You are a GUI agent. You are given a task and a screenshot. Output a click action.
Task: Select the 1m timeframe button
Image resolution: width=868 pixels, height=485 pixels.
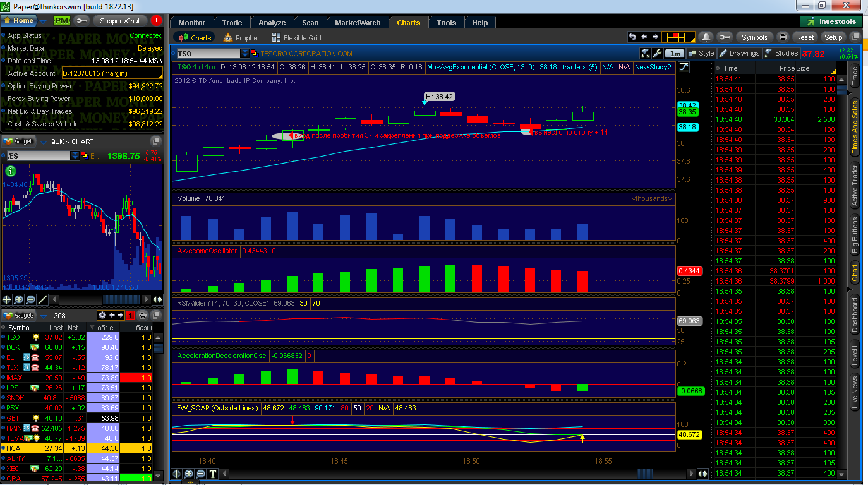pyautogui.click(x=675, y=54)
